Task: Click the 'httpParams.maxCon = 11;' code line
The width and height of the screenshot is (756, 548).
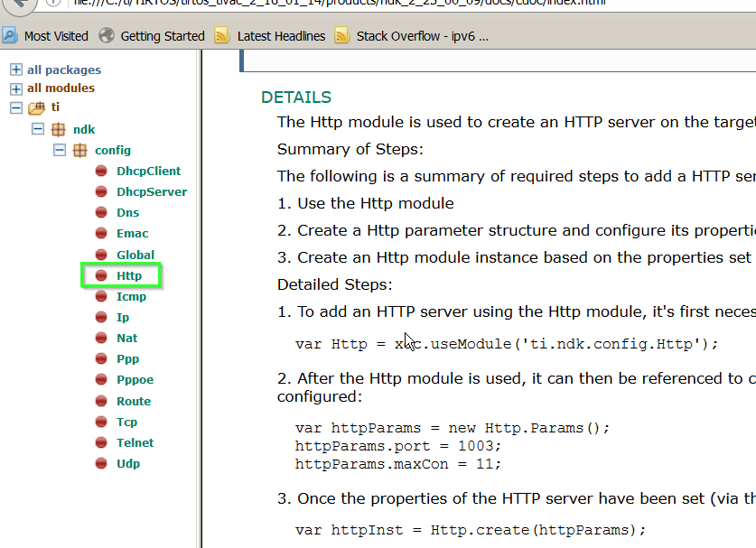Action: pyautogui.click(x=398, y=464)
